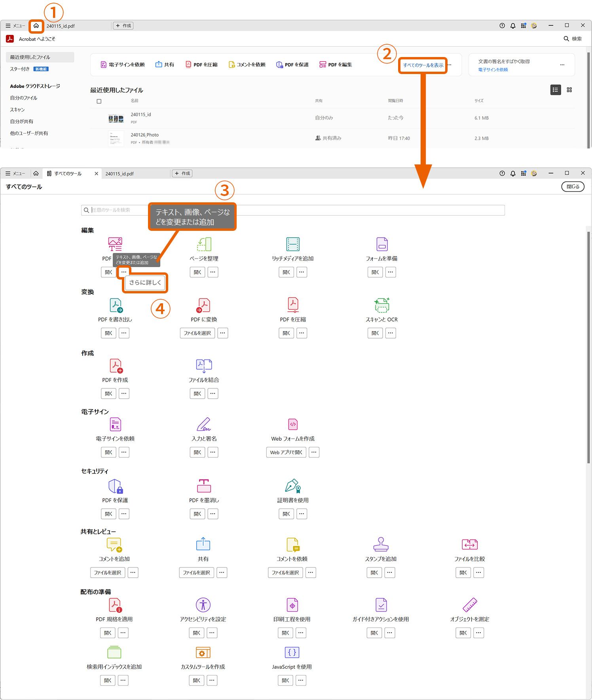Screen dimensions: 592x700
Task: Click the ガイド付きアクションを使用 tool icon
Action: (381, 605)
